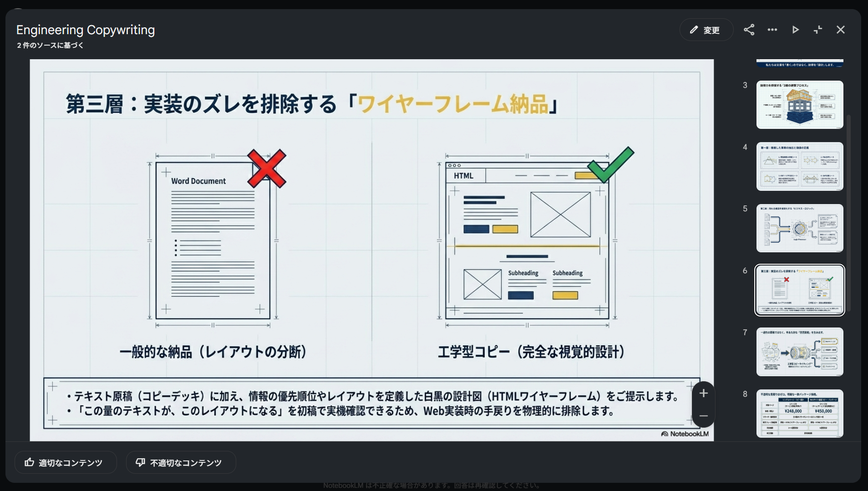Select slide 7 thumbnail
Screen dimensions: 868x491
coord(800,352)
